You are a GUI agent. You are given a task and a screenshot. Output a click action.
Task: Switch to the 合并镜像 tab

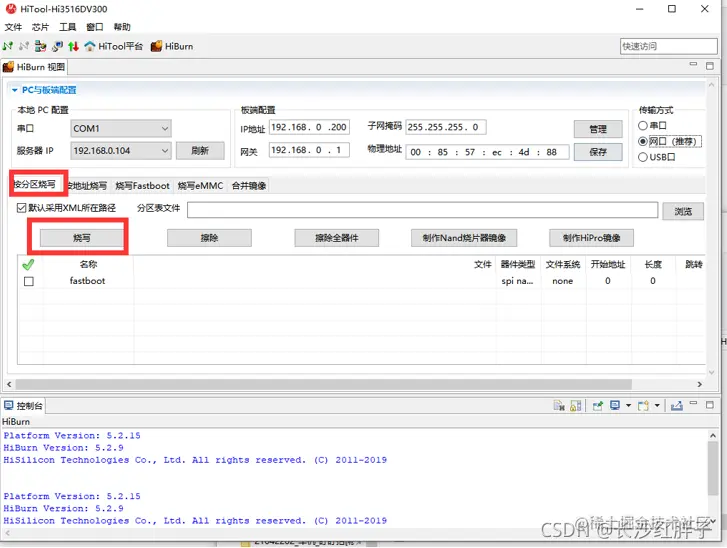coord(249,186)
